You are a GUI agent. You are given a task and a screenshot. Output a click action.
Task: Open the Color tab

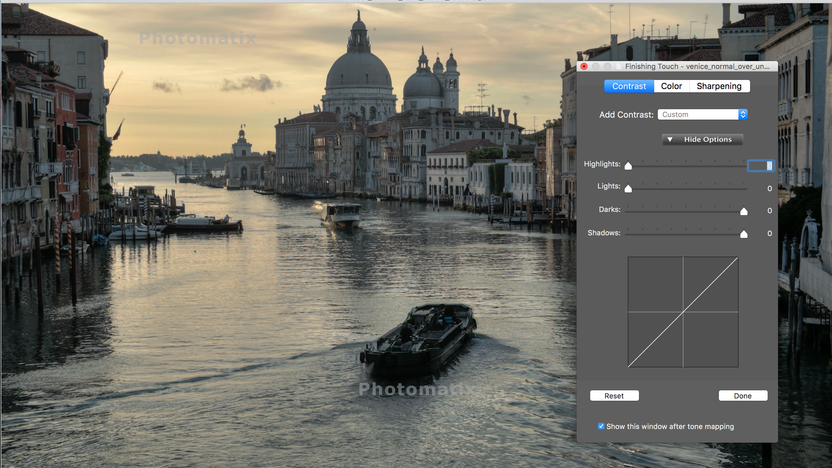click(x=671, y=86)
